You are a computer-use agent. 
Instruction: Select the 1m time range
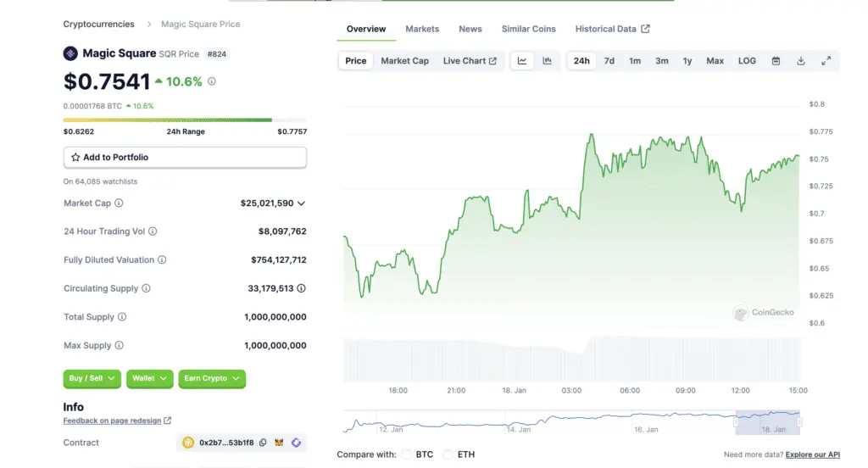coord(635,61)
